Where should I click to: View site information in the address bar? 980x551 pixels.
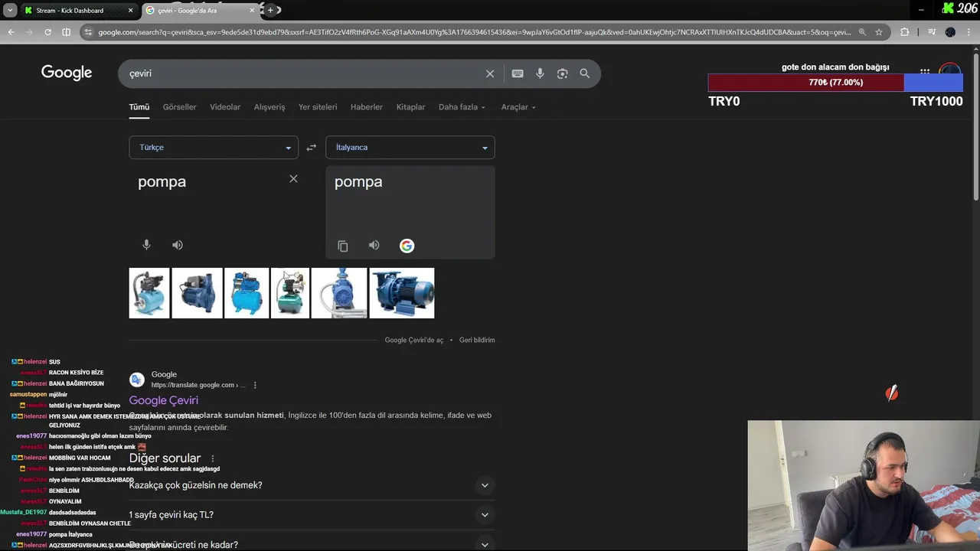coord(88,32)
